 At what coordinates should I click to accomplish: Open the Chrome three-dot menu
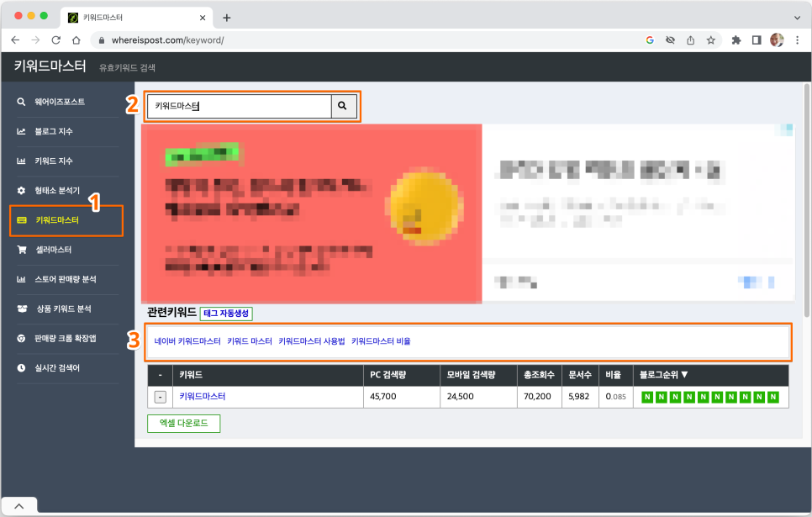(798, 40)
